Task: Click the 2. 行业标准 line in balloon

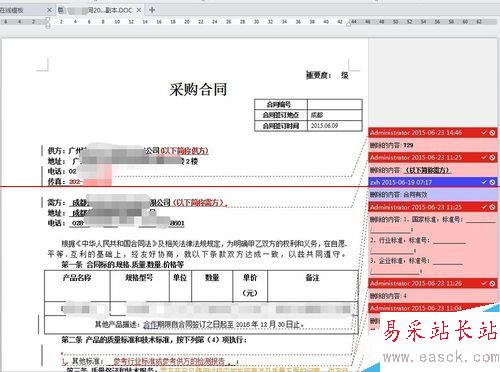Action: [418, 240]
